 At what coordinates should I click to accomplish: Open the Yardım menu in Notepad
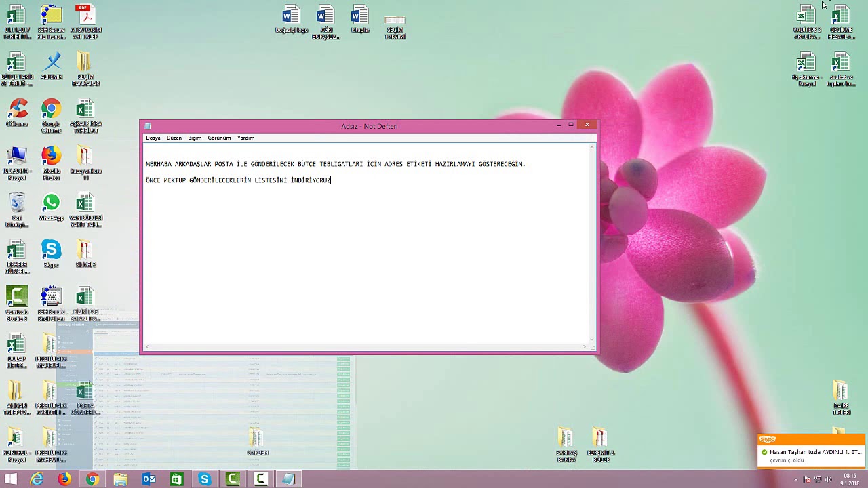[245, 138]
